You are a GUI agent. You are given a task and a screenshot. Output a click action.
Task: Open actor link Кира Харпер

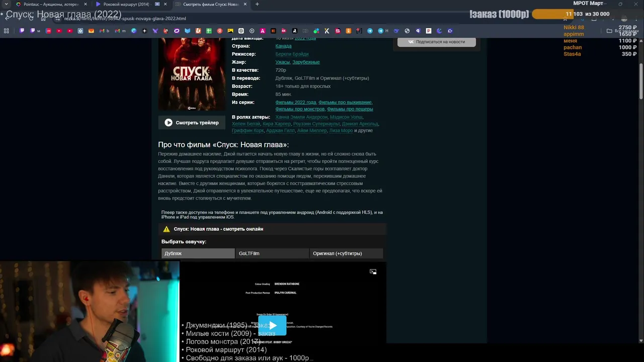[x=277, y=124]
